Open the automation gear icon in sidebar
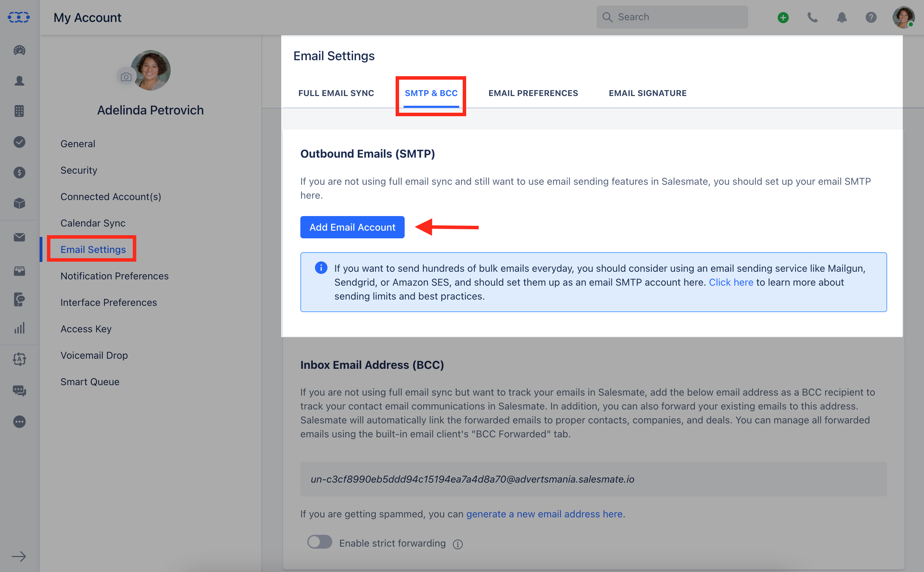This screenshot has width=924, height=572. tap(19, 359)
